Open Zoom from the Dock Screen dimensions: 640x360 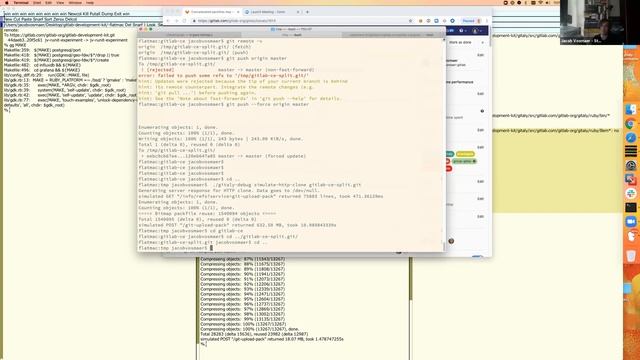click(631, 221)
